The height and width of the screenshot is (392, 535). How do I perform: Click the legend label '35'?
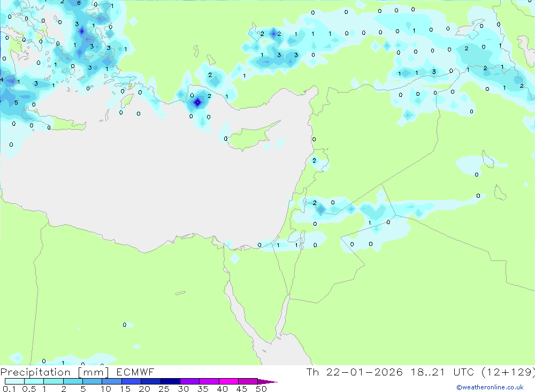tap(203, 389)
